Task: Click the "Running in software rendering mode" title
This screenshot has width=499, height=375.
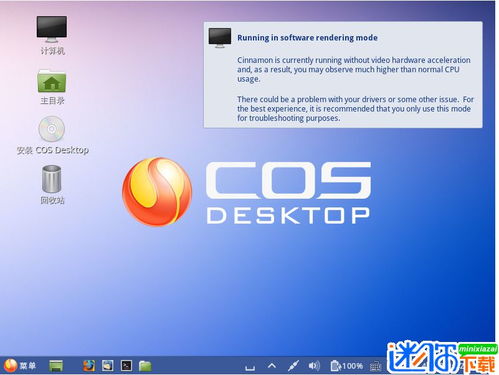Action: click(307, 38)
